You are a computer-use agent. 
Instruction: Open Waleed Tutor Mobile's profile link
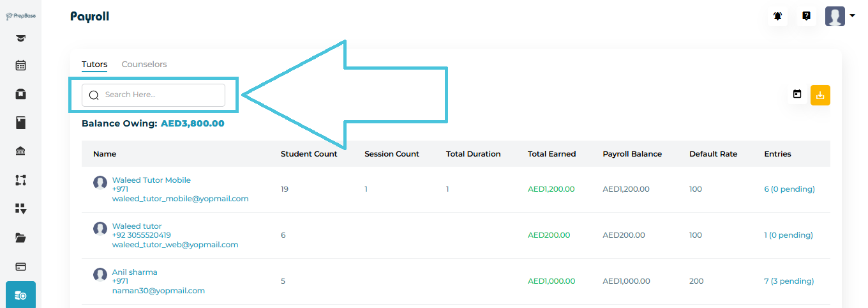151,180
